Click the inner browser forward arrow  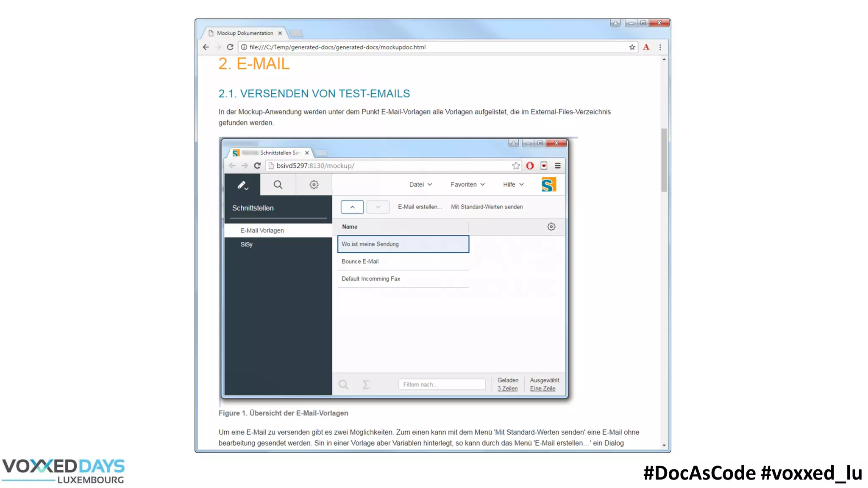(x=245, y=166)
